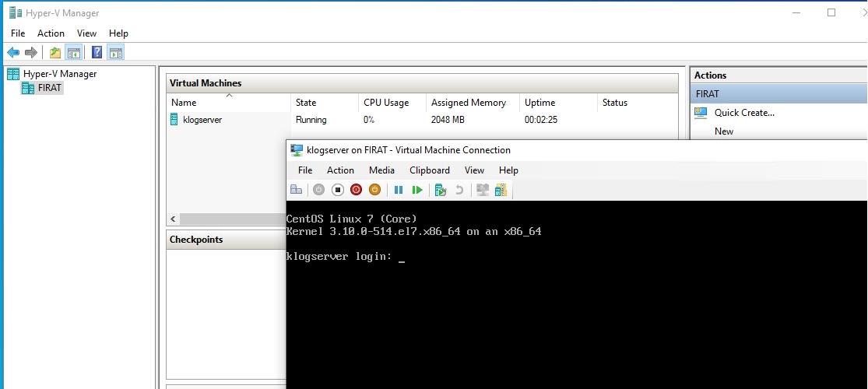Create a checkpoint from the VM toolbar
Viewport: 868px width, 389px height.
click(x=440, y=190)
